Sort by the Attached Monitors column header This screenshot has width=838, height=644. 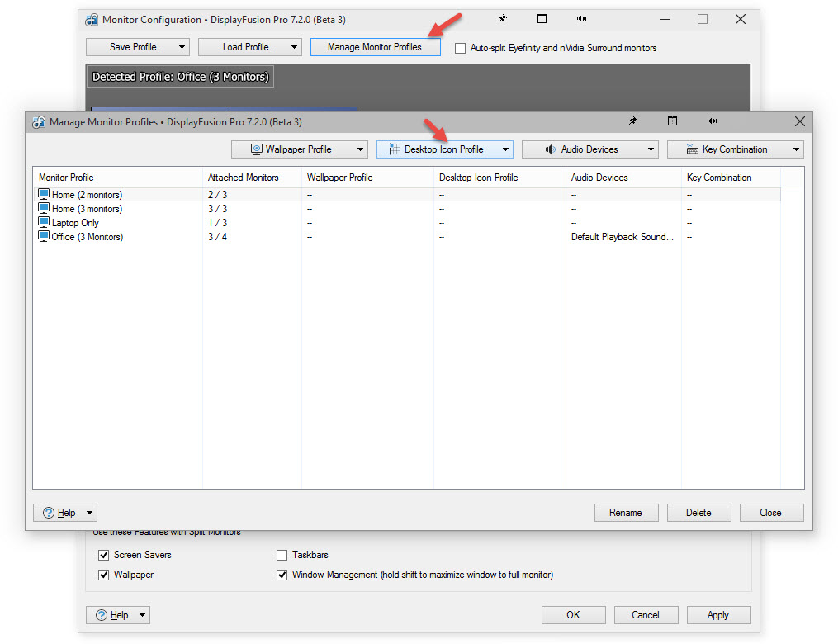click(244, 178)
